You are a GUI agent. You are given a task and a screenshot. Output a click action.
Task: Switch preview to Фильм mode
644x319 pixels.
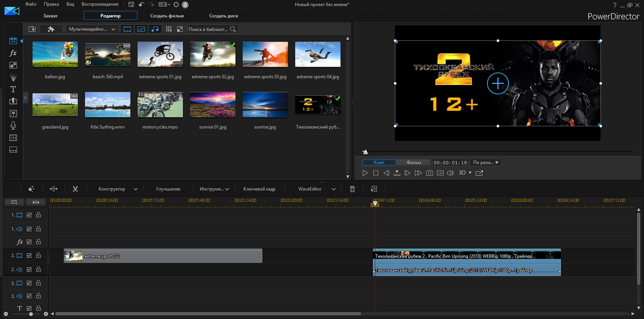coord(414,163)
